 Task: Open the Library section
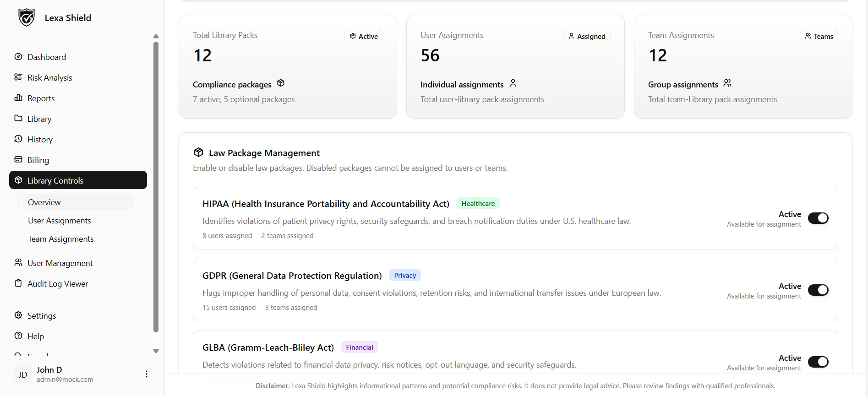(x=78, y=119)
